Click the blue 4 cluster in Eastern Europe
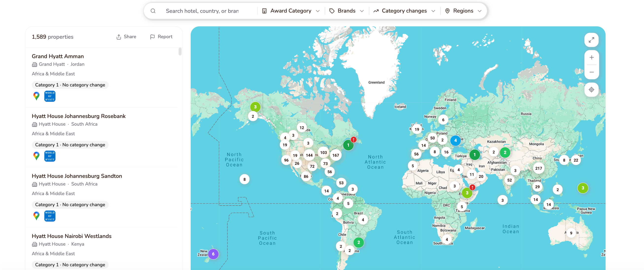This screenshot has width=644, height=270. [x=456, y=140]
